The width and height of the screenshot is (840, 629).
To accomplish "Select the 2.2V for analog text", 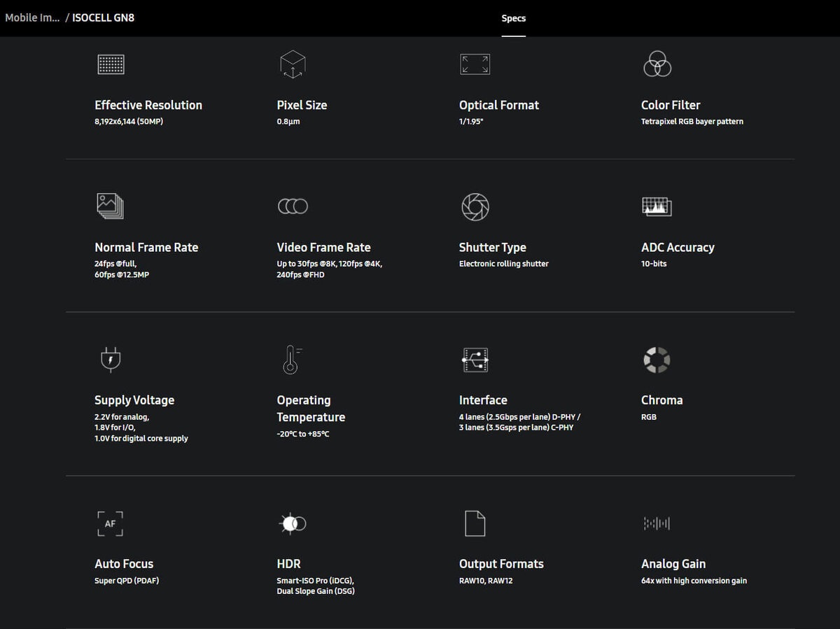I will click(x=122, y=417).
